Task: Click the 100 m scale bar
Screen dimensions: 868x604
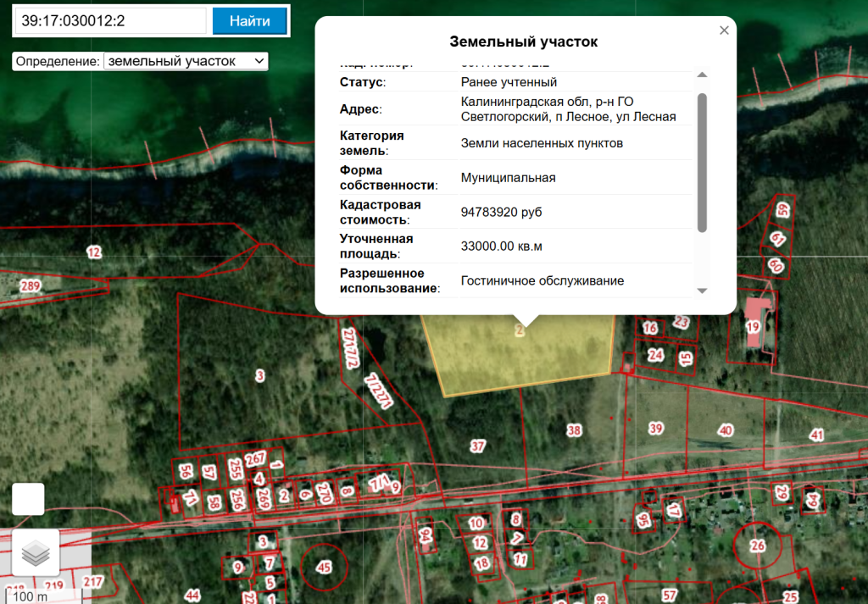Action: click(31, 596)
